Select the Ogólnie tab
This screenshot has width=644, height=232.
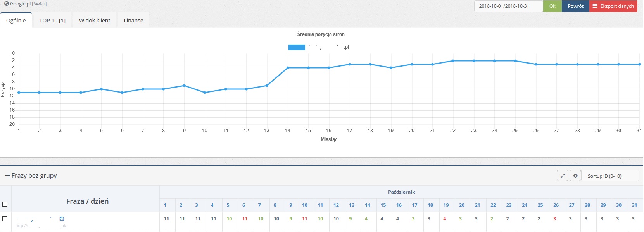click(16, 21)
